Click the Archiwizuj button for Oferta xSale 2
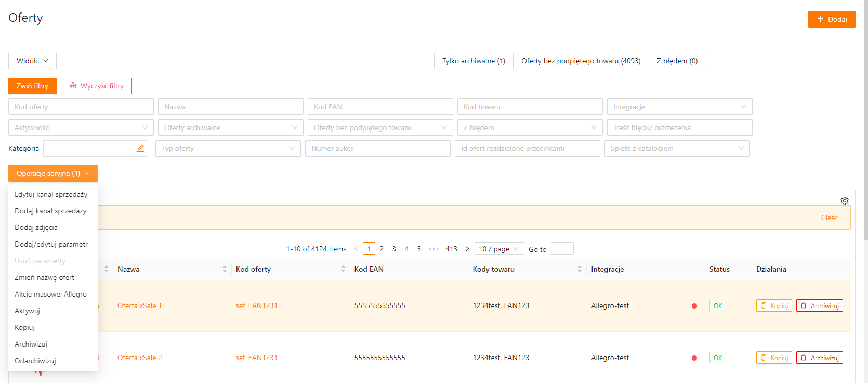 pos(819,358)
